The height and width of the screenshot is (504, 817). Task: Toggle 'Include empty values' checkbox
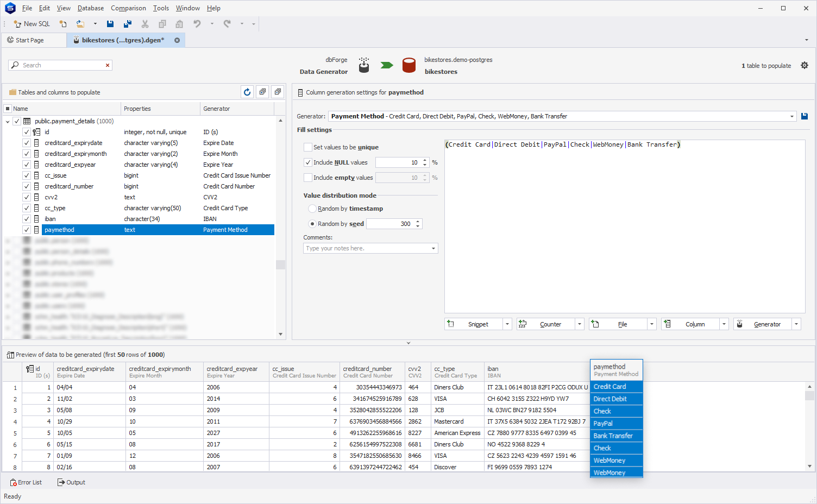click(308, 178)
